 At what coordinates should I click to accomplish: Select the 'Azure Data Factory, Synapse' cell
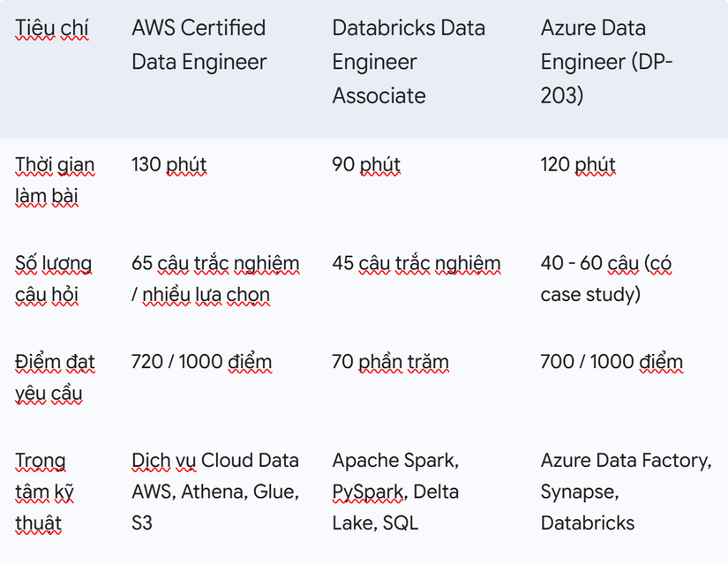626,492
